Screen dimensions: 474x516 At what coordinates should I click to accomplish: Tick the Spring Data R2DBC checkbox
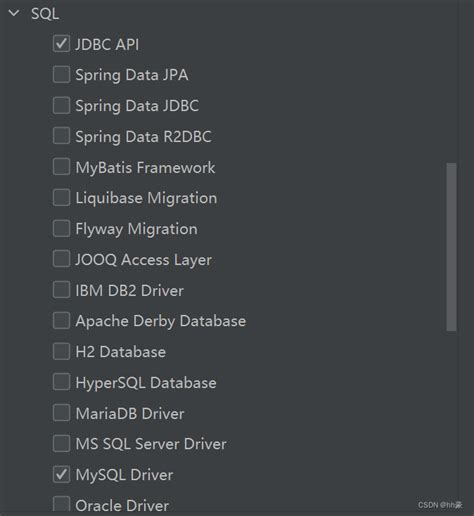tap(61, 136)
